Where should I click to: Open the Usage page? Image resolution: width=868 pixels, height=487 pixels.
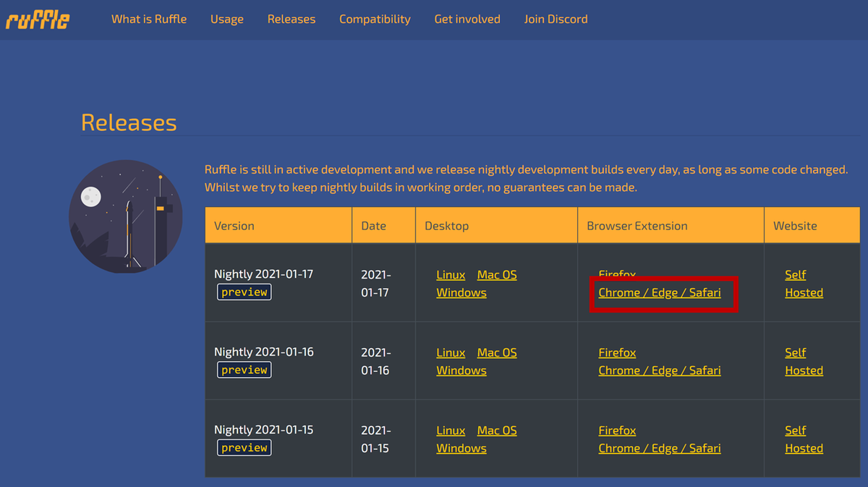pos(226,20)
